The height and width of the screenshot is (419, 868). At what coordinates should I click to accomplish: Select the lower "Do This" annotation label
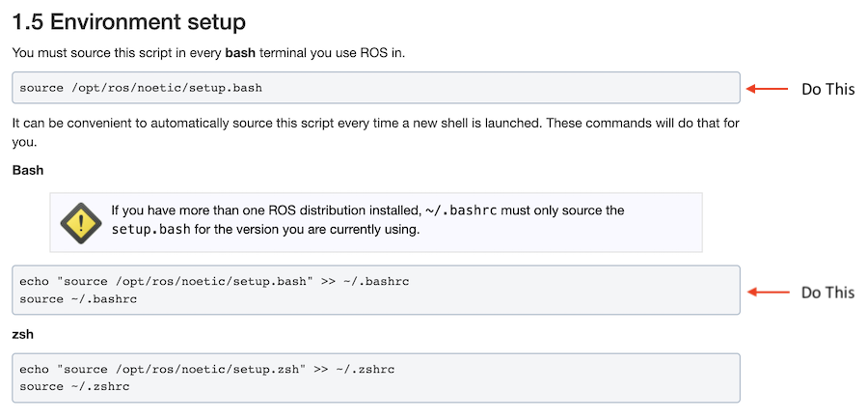pyautogui.click(x=827, y=292)
